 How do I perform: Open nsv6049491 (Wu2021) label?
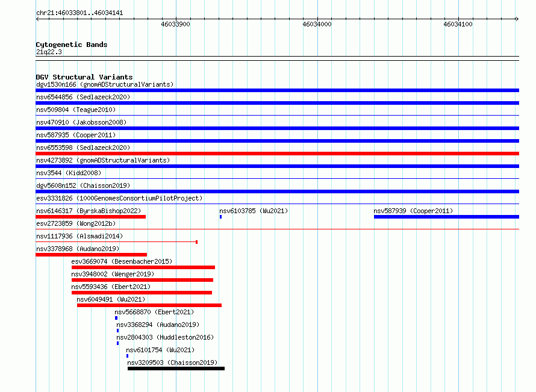coord(111,299)
